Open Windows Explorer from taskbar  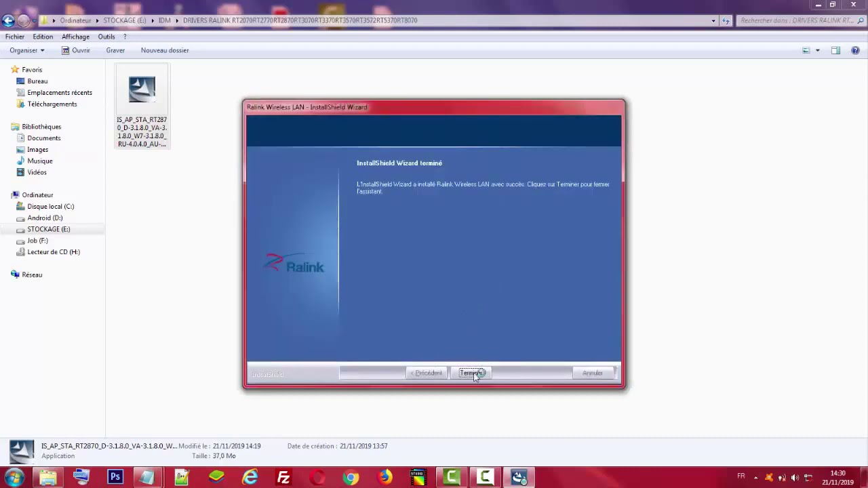pos(47,477)
